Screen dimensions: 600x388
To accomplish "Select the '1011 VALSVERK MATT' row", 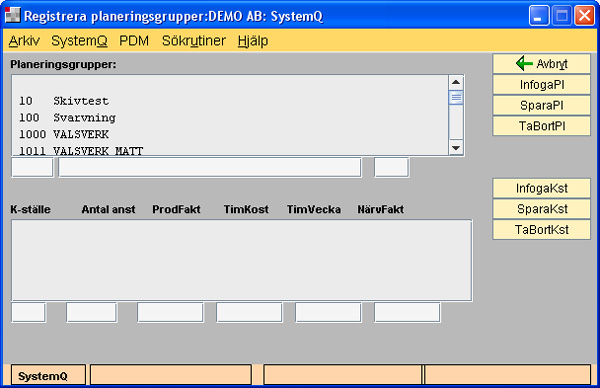I will point(230,150).
